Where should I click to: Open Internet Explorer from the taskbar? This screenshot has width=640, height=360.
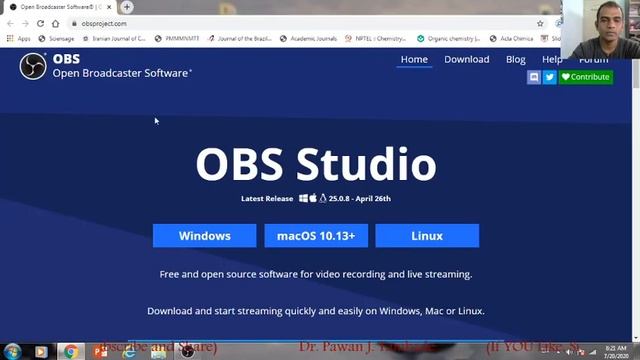(129, 351)
